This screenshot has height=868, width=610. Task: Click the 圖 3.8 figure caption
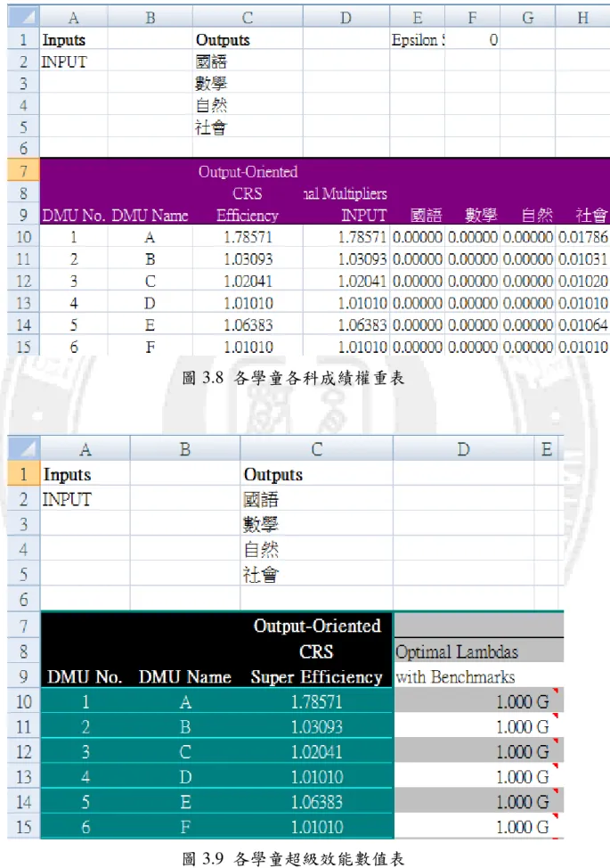pos(293,378)
